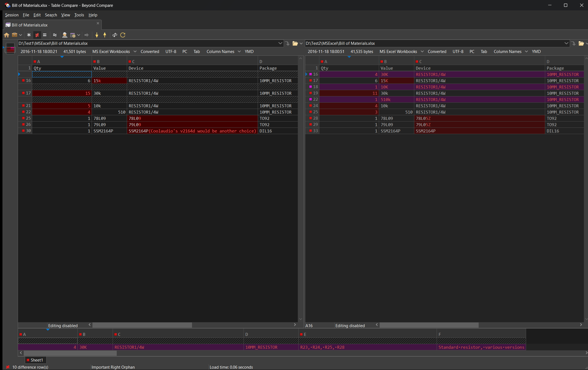Image resolution: width=588 pixels, height=370 pixels.
Task: Open the table format settings icon
Action: (x=73, y=35)
